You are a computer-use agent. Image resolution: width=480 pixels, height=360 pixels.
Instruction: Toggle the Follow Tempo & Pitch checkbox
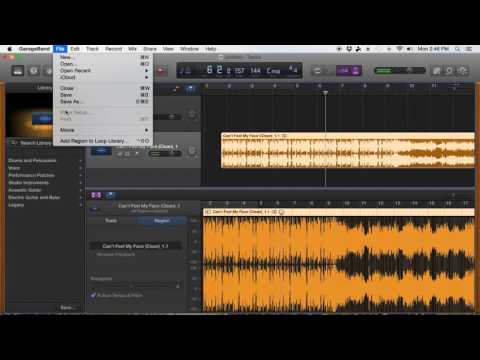point(93,295)
